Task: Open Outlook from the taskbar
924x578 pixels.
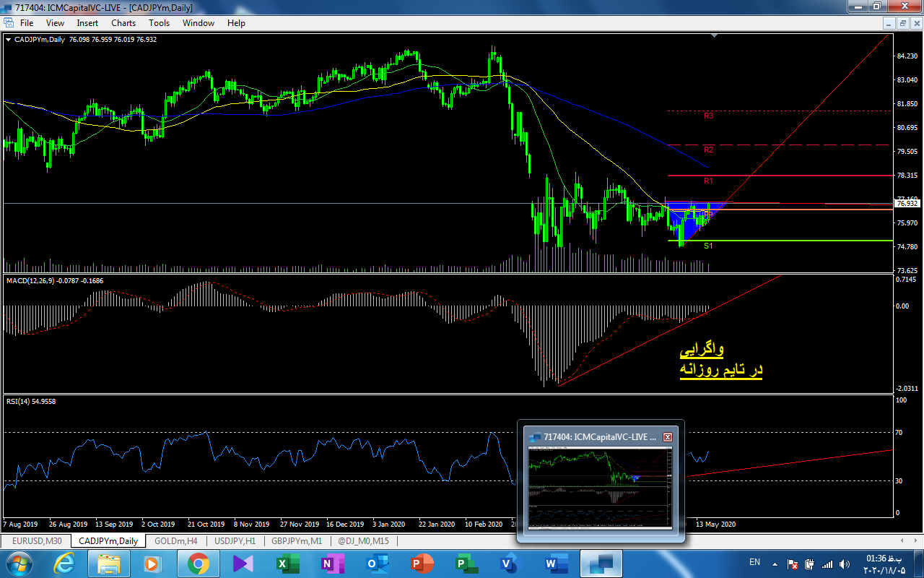Action: pyautogui.click(x=374, y=564)
